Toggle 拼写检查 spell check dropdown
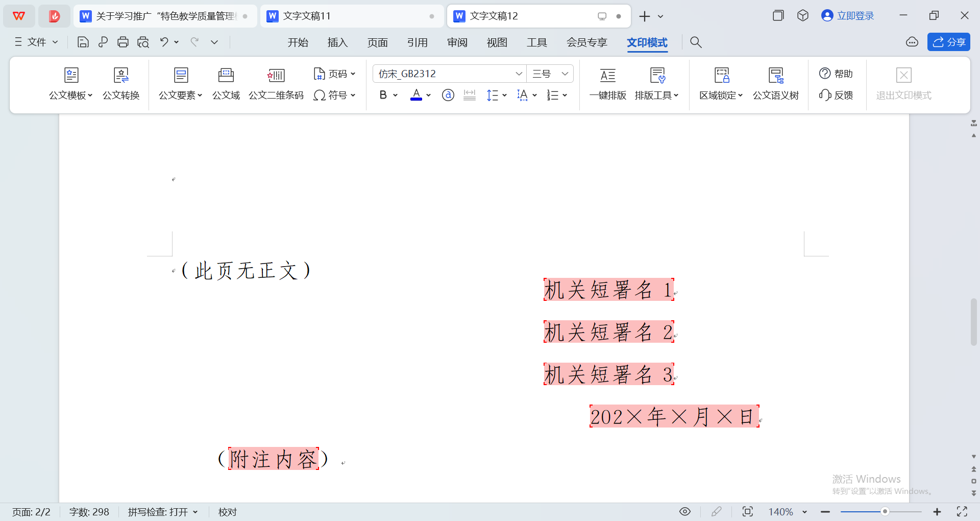Viewport: 980px width, 521px height. (163, 512)
